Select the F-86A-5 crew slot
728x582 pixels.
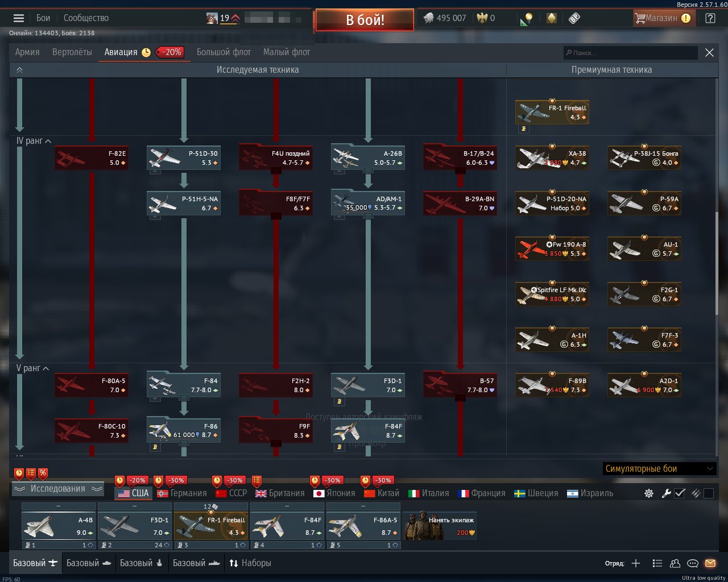[x=363, y=526]
